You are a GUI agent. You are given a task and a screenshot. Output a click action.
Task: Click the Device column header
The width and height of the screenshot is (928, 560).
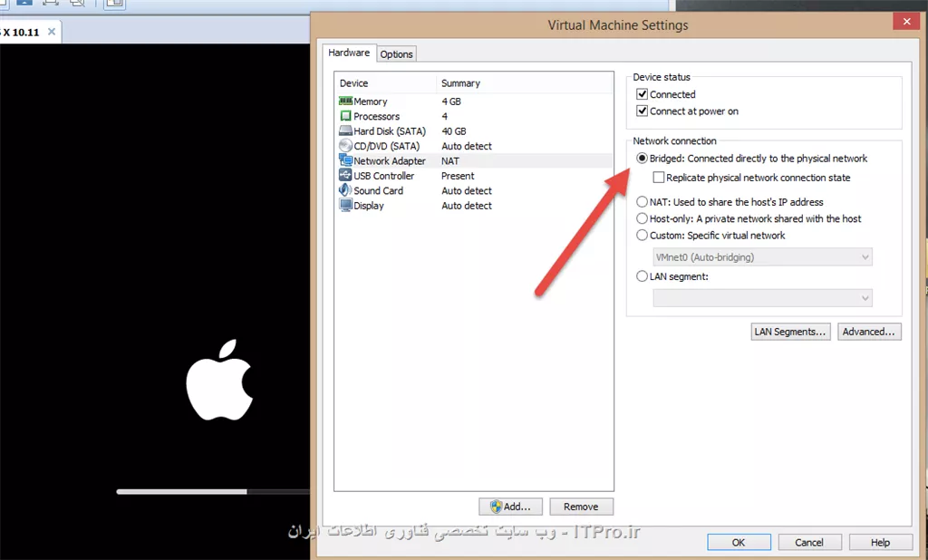[385, 83]
